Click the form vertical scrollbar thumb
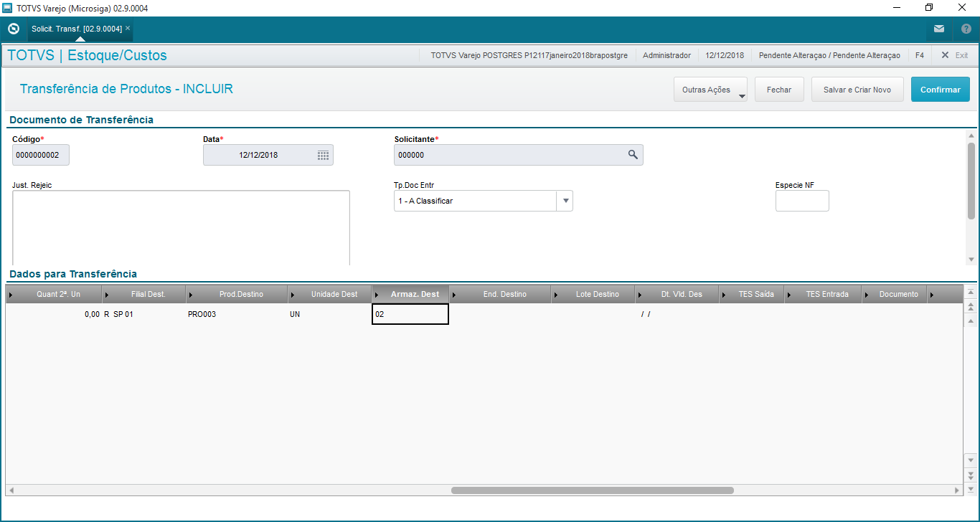Image resolution: width=980 pixels, height=522 pixels. 971,181
